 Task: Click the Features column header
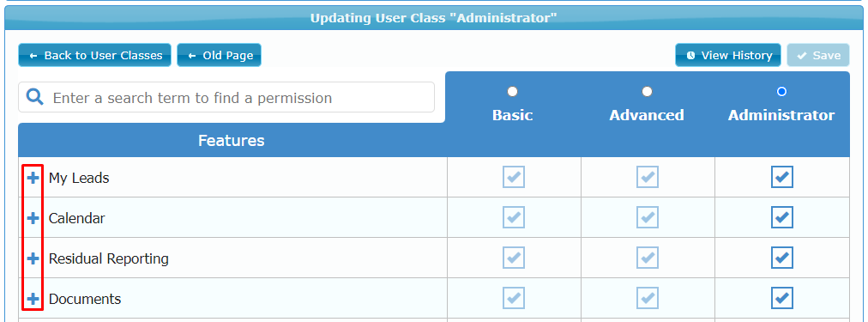pyautogui.click(x=232, y=140)
